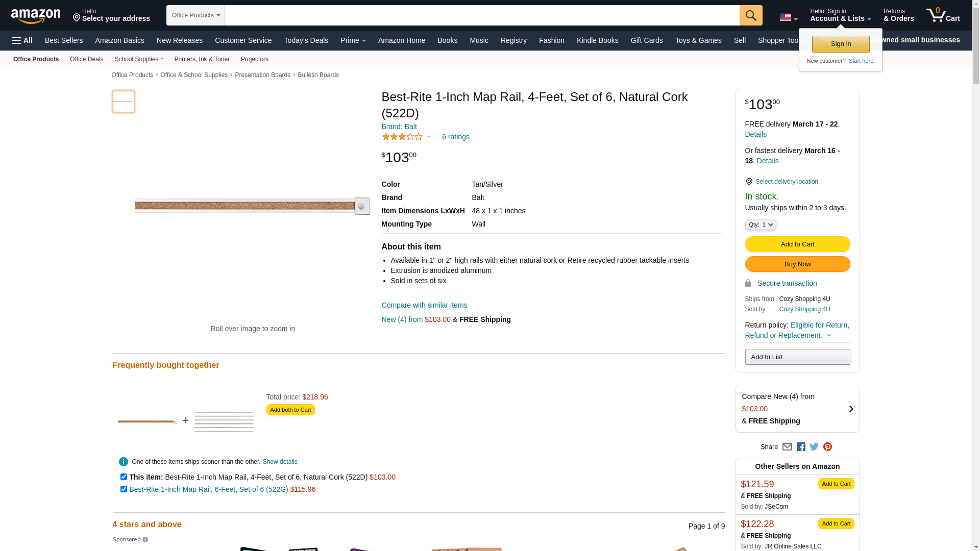Open the School Supplies submenu

[138, 59]
